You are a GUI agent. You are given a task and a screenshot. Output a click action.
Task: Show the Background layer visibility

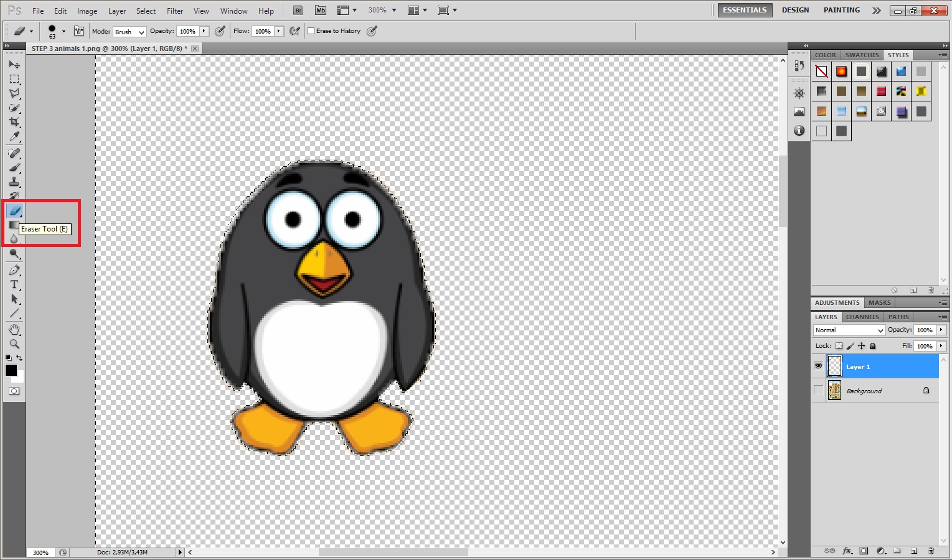818,391
